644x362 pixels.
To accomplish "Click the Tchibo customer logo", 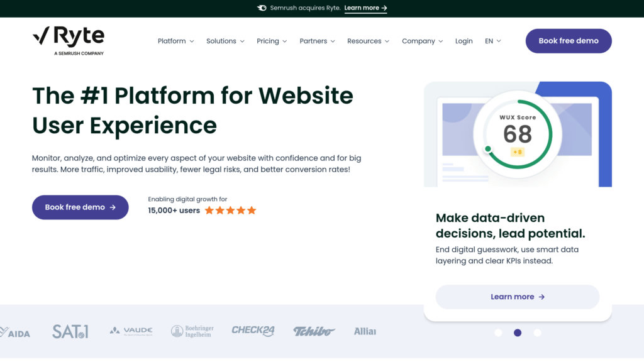I will point(314,331).
